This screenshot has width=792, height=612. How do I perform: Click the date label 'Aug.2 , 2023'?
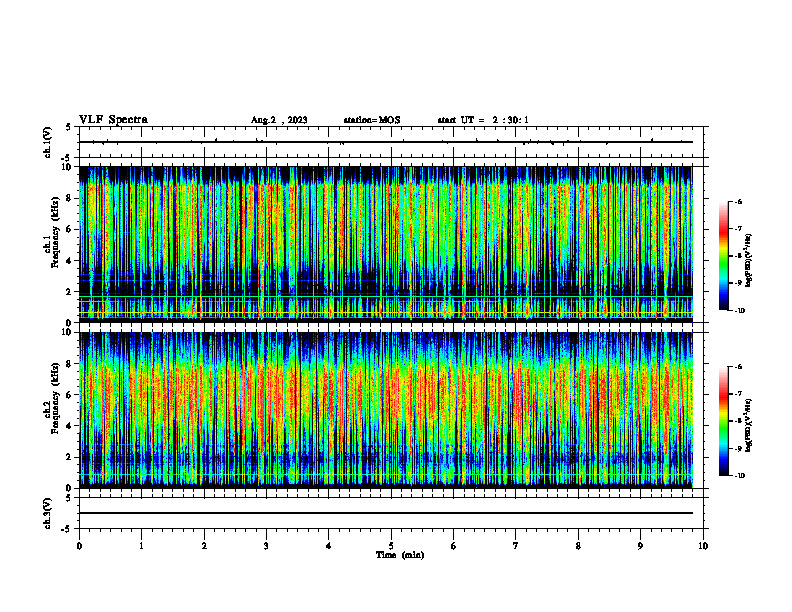(279, 120)
